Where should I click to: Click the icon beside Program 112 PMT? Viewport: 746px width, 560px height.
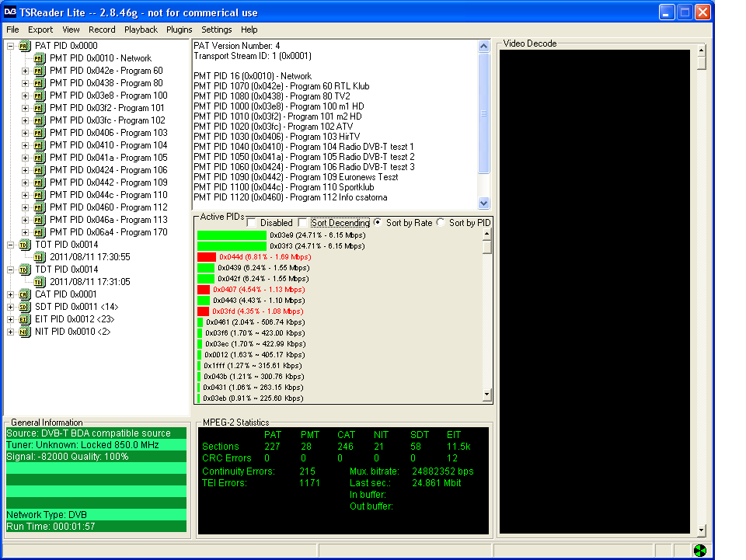tap(40, 207)
